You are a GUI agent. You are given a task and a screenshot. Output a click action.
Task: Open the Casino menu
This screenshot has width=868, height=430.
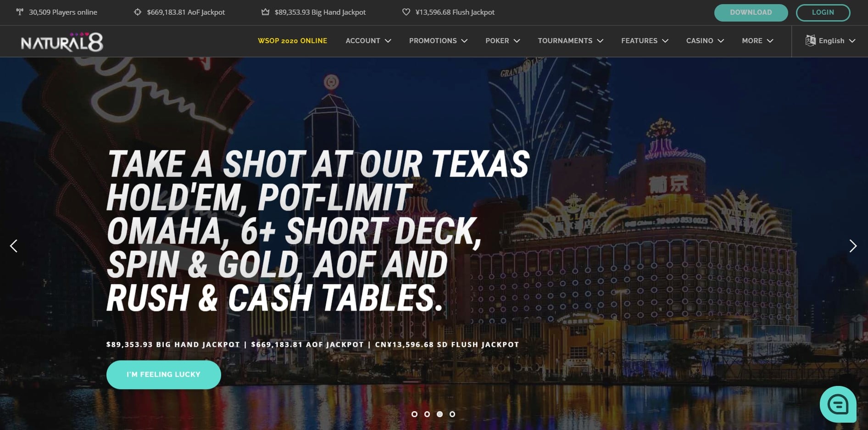[705, 41]
